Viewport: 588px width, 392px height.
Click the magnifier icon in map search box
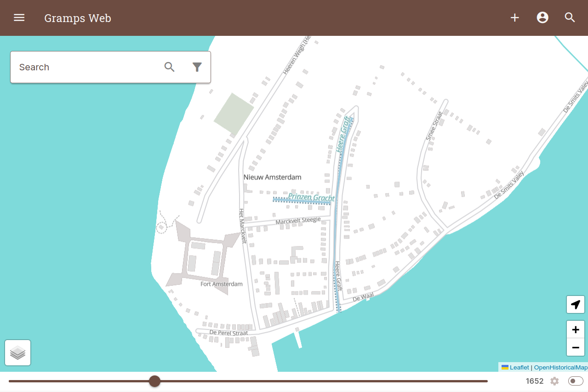[x=170, y=67]
